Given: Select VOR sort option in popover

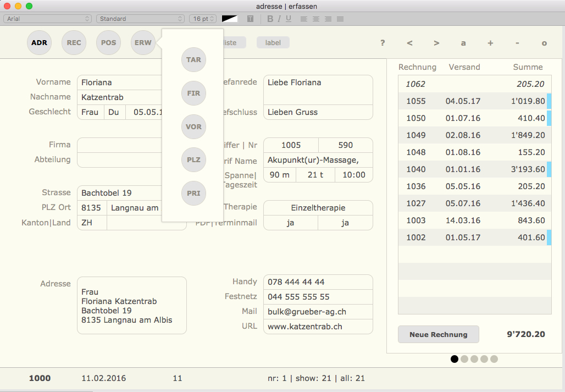Looking at the screenshot, I should pos(193,127).
